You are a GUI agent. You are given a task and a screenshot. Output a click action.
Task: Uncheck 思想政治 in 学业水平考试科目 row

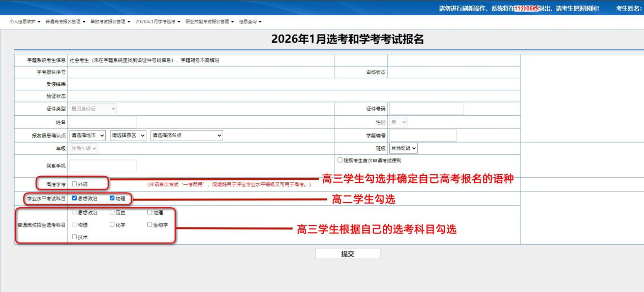point(75,199)
